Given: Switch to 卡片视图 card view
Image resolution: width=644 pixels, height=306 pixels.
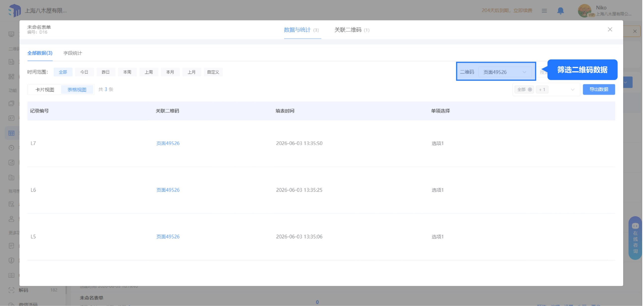Looking at the screenshot, I should tap(45, 90).
